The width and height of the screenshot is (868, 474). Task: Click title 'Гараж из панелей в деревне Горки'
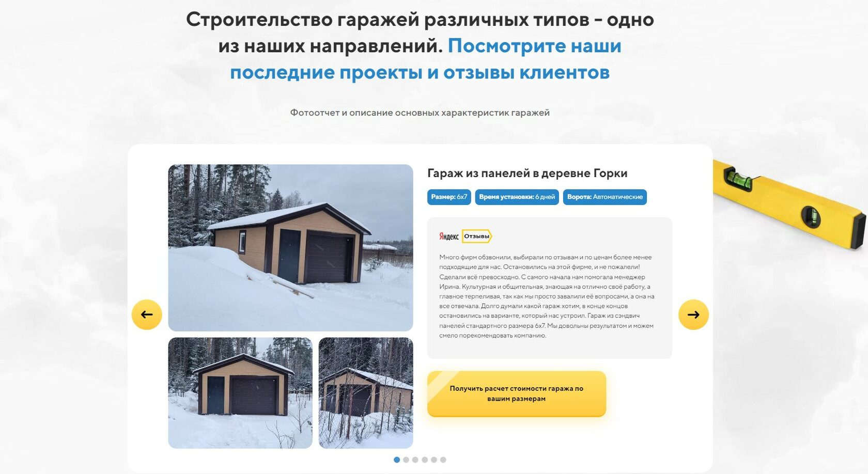pos(528,173)
